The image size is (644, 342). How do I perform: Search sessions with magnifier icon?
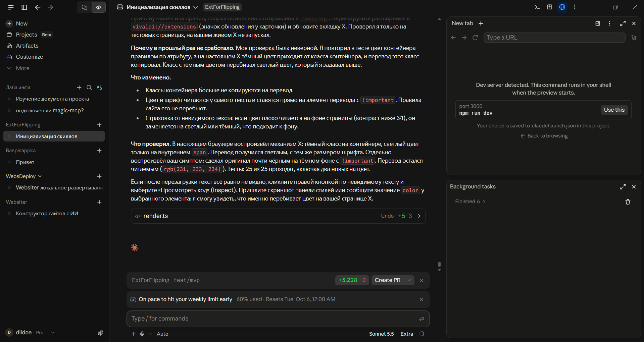(x=89, y=88)
